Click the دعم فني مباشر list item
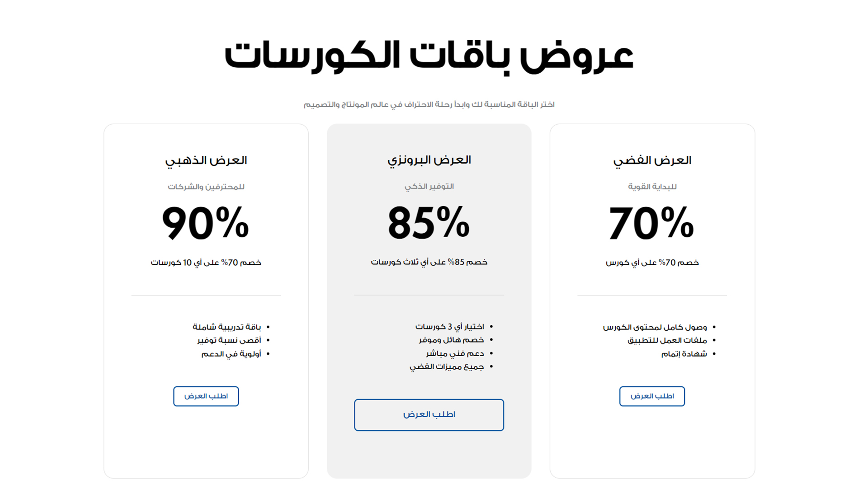 pyautogui.click(x=453, y=353)
